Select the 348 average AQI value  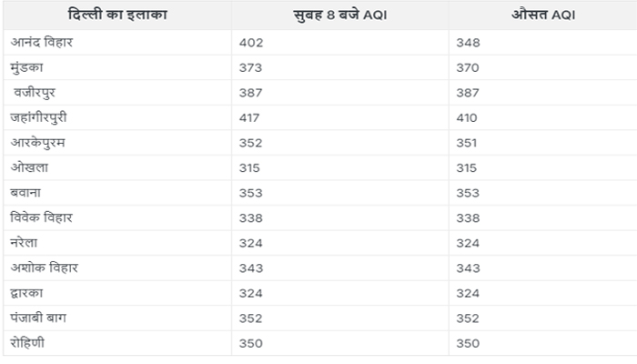(469, 43)
